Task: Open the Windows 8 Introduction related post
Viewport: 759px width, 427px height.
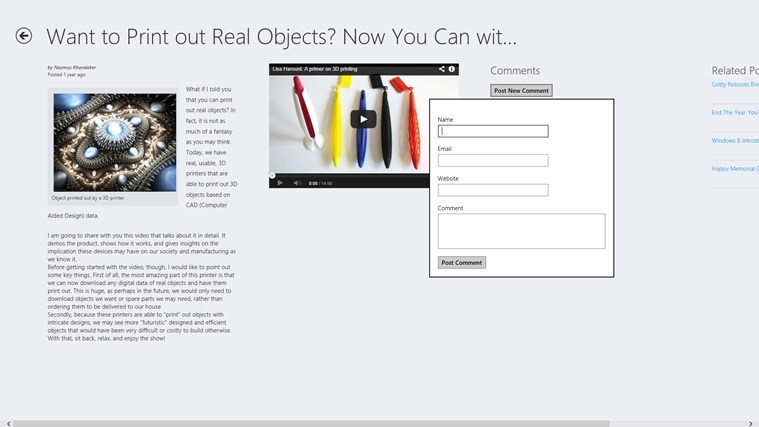Action: click(735, 141)
